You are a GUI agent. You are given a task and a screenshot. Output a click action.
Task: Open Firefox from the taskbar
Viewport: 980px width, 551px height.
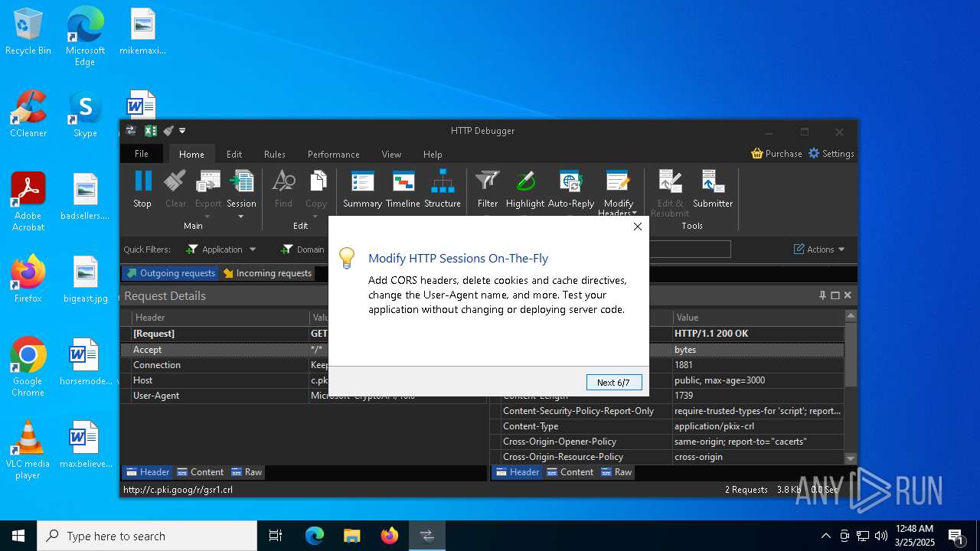[390, 536]
